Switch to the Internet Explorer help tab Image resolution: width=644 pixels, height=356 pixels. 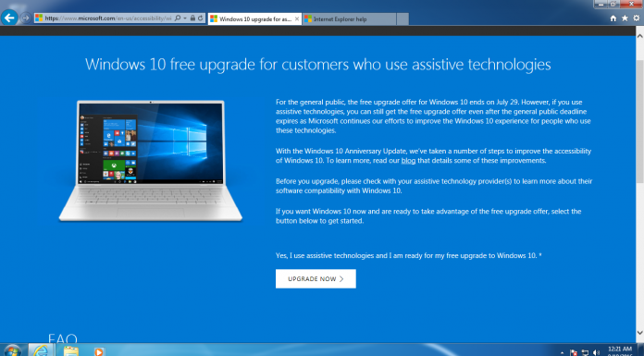[350, 18]
